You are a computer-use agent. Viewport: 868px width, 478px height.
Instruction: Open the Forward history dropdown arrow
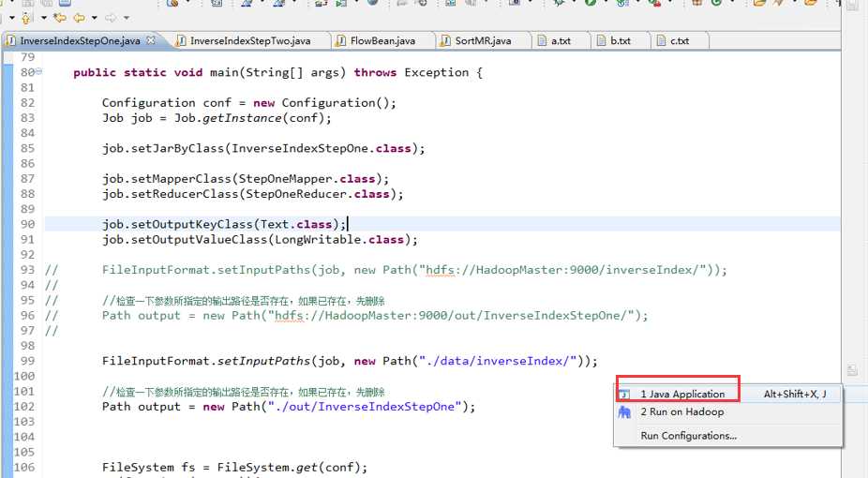127,18
